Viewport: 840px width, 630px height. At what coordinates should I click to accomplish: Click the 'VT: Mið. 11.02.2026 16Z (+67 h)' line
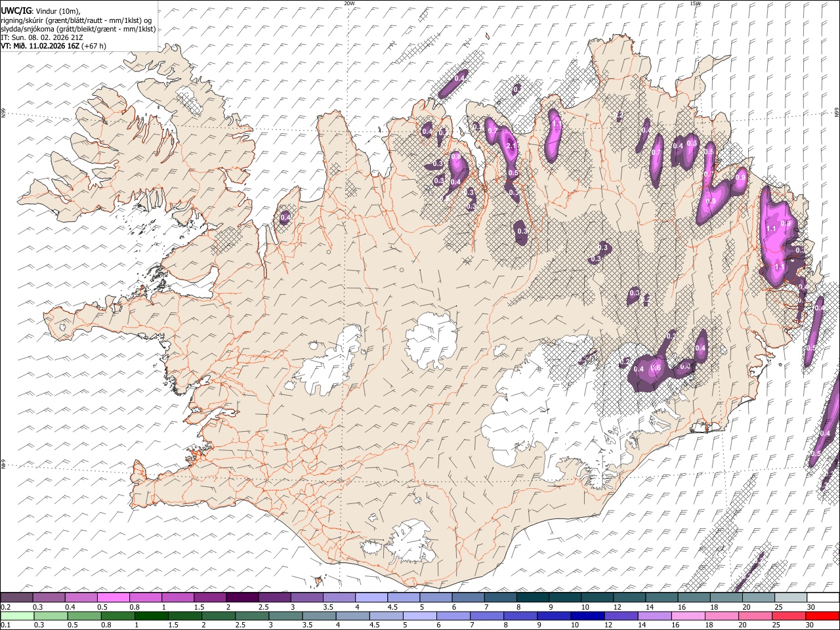point(54,46)
